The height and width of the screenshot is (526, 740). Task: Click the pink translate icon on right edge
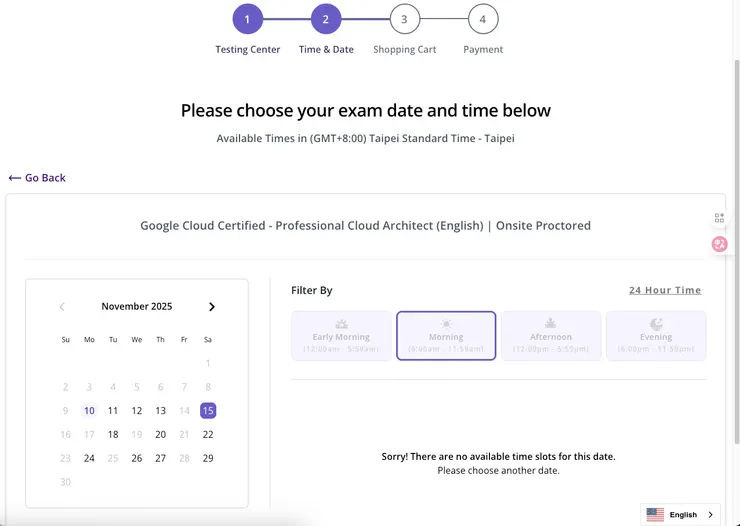pyautogui.click(x=719, y=244)
